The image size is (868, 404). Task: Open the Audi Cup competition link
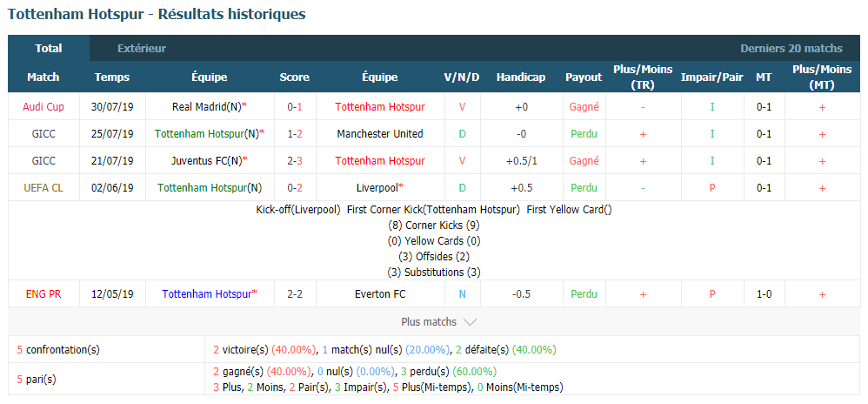(x=43, y=107)
